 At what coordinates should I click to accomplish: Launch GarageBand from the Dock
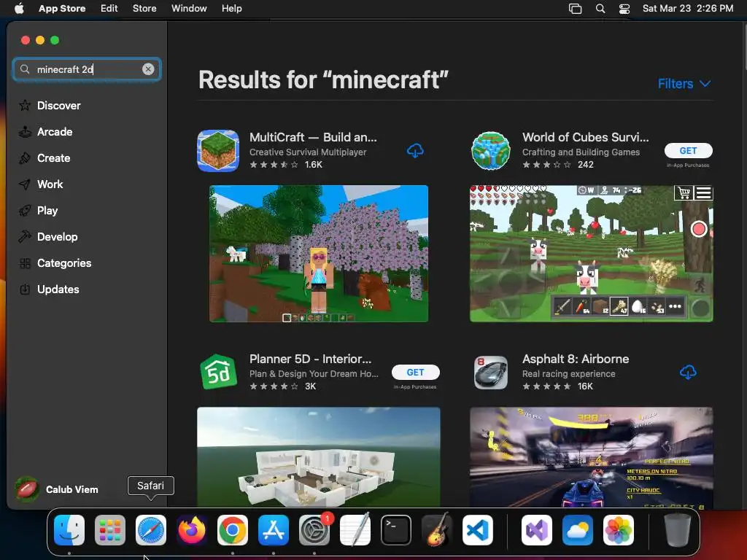tap(437, 530)
